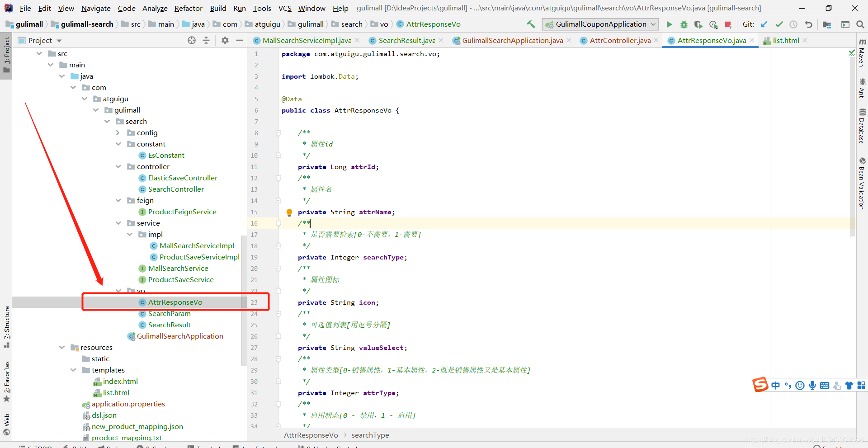Stop the running process with the red square
The height and width of the screenshot is (448, 868).
point(728,24)
